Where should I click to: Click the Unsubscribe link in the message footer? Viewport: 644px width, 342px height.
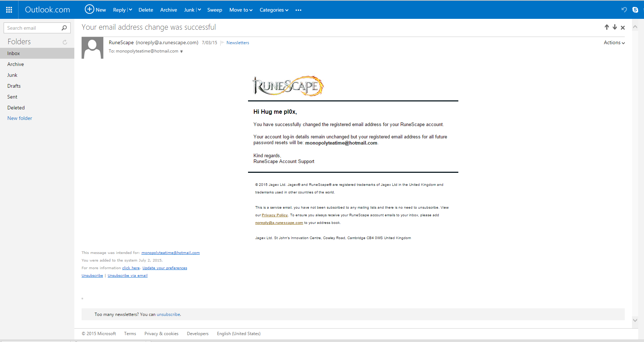click(92, 276)
